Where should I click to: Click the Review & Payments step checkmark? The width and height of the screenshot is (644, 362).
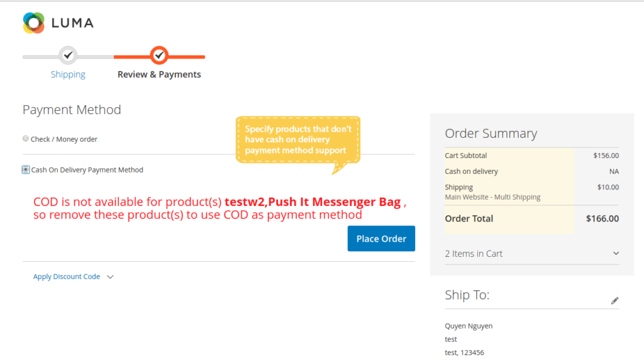pyautogui.click(x=159, y=55)
